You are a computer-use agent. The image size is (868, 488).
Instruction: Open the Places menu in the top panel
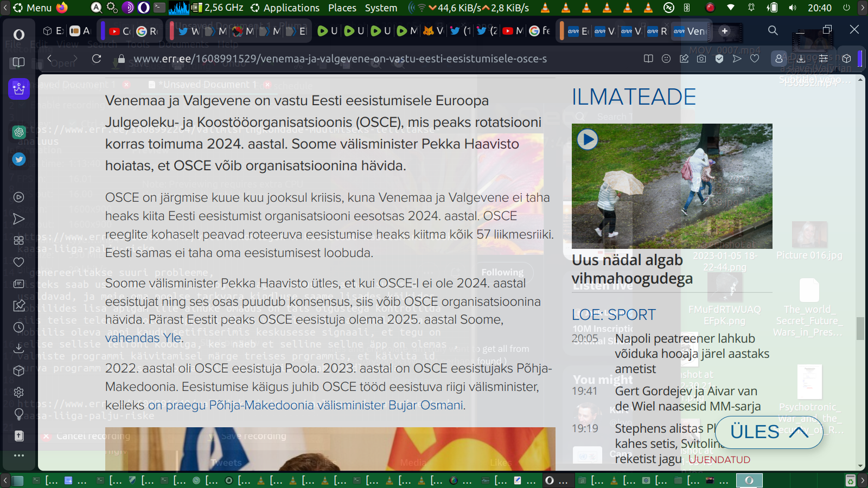(342, 8)
